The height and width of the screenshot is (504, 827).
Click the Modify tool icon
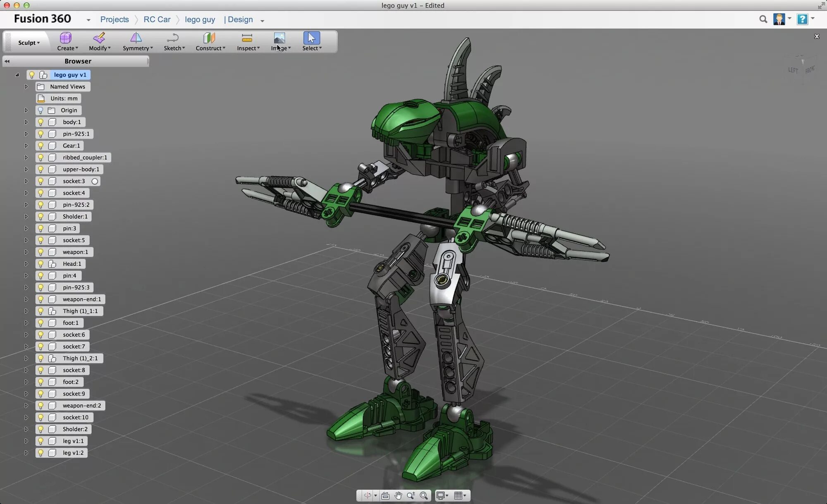click(99, 38)
